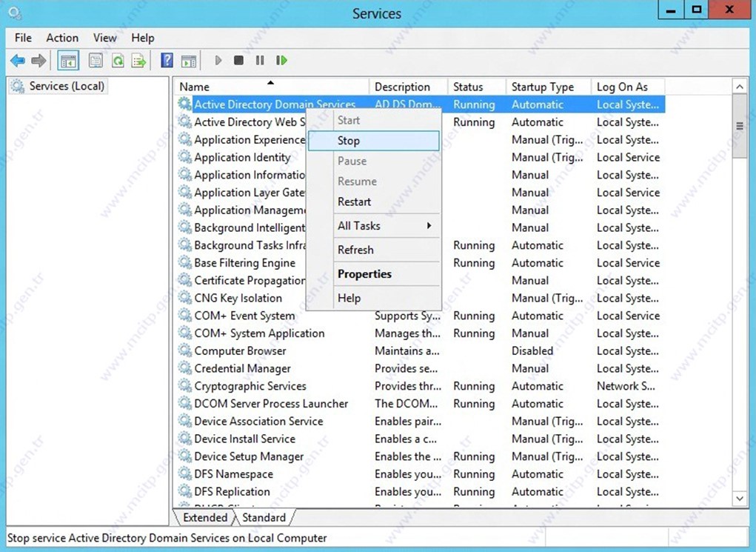Click the gear icon beside Credential Manager
Screen dimensions: 756x552
pos(184,368)
